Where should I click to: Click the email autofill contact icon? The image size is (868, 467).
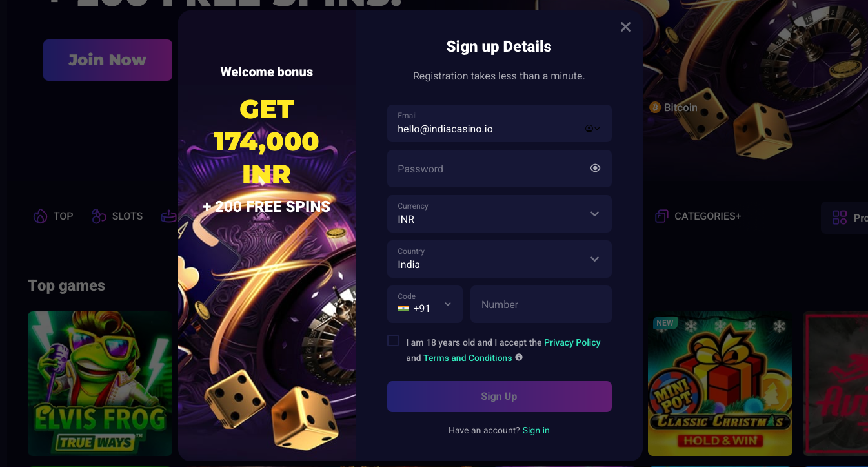tap(590, 129)
